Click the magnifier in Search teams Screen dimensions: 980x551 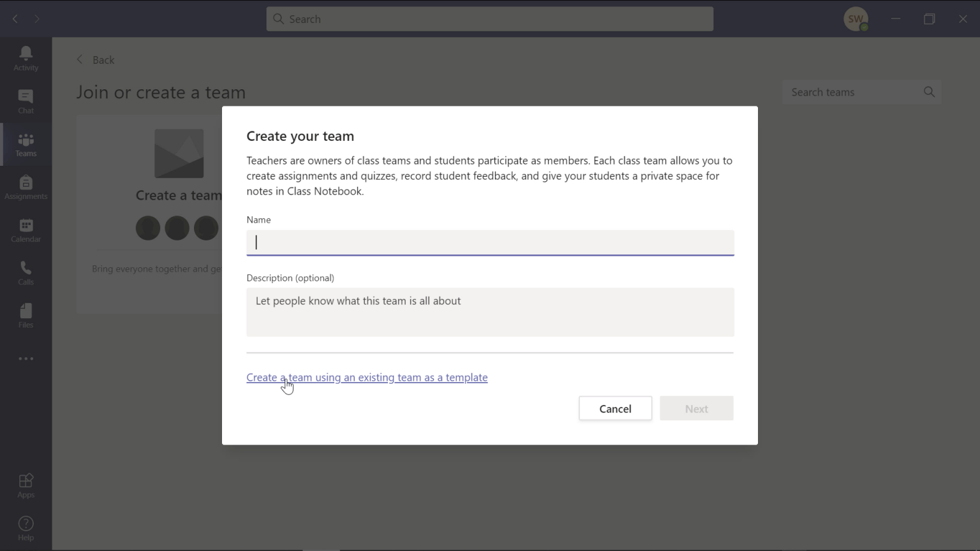click(929, 92)
